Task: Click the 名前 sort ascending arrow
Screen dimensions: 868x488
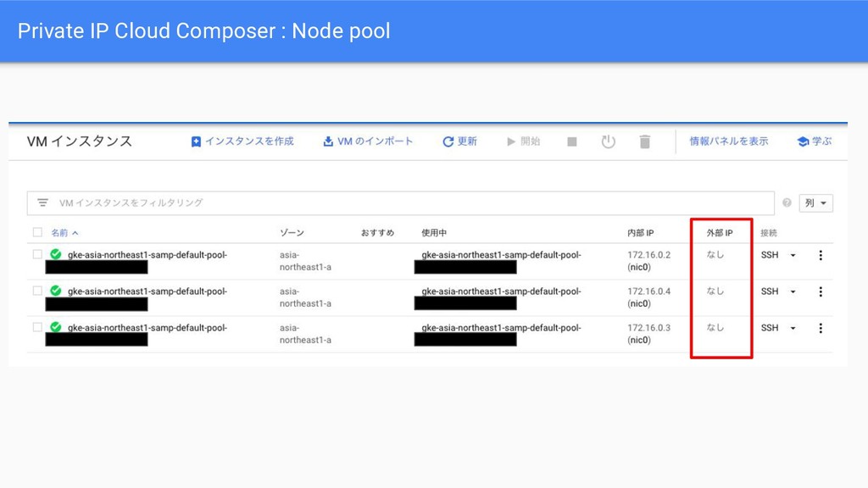Action: tap(75, 233)
